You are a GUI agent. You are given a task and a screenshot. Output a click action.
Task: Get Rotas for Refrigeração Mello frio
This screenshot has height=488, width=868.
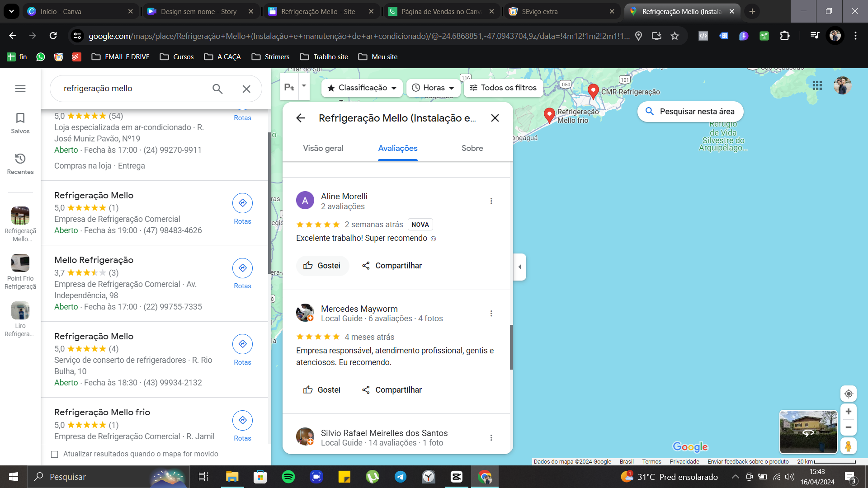click(x=243, y=426)
